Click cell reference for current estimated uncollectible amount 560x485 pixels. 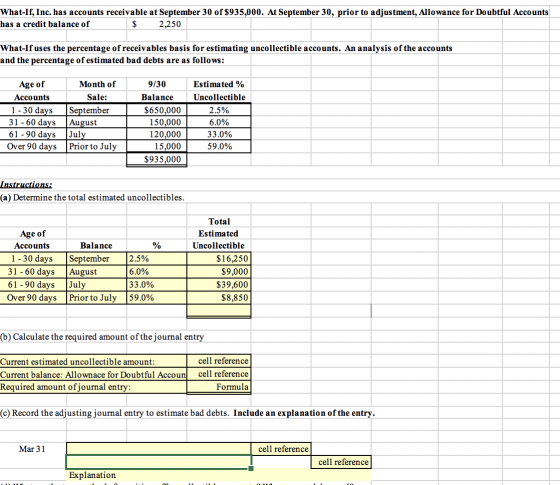(219, 361)
